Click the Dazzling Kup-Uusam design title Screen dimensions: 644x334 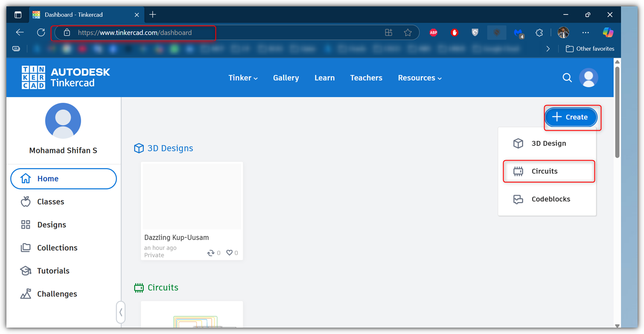click(176, 237)
